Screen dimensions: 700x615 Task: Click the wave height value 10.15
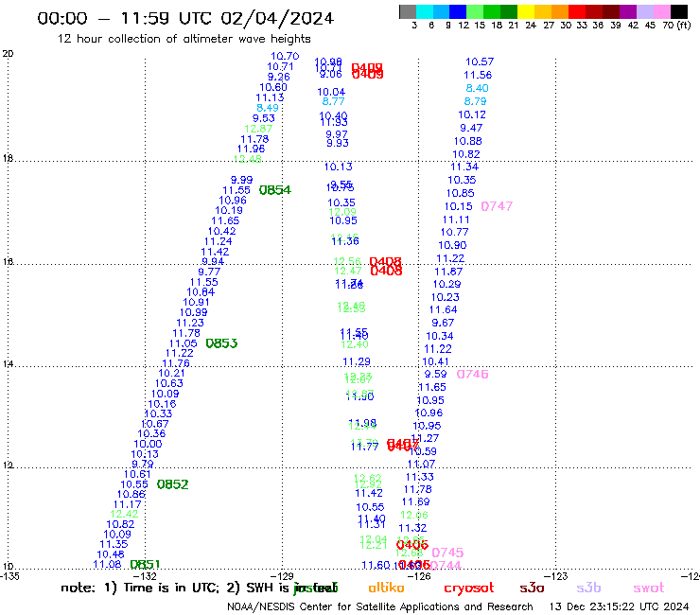point(458,207)
